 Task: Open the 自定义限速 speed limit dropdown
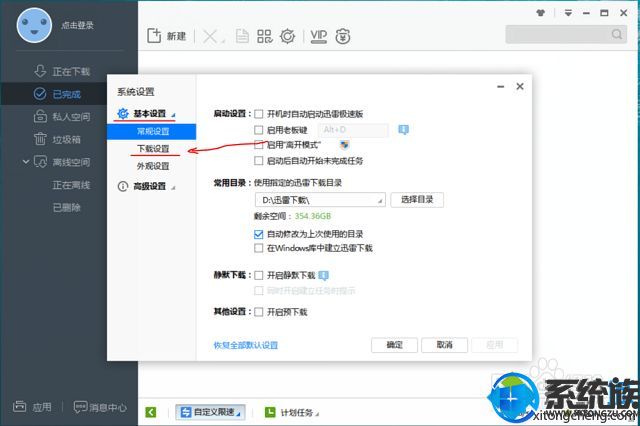coord(211,412)
